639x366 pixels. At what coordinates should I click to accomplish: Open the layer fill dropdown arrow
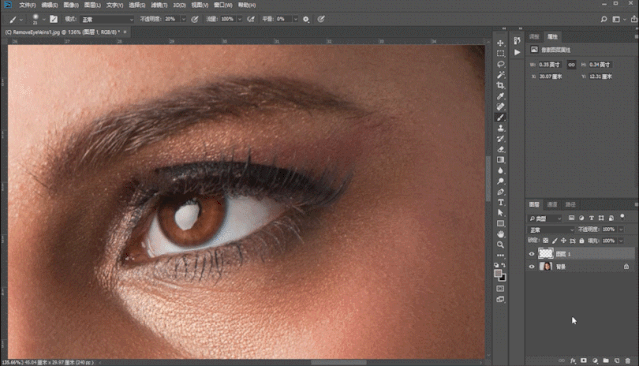[x=621, y=241]
